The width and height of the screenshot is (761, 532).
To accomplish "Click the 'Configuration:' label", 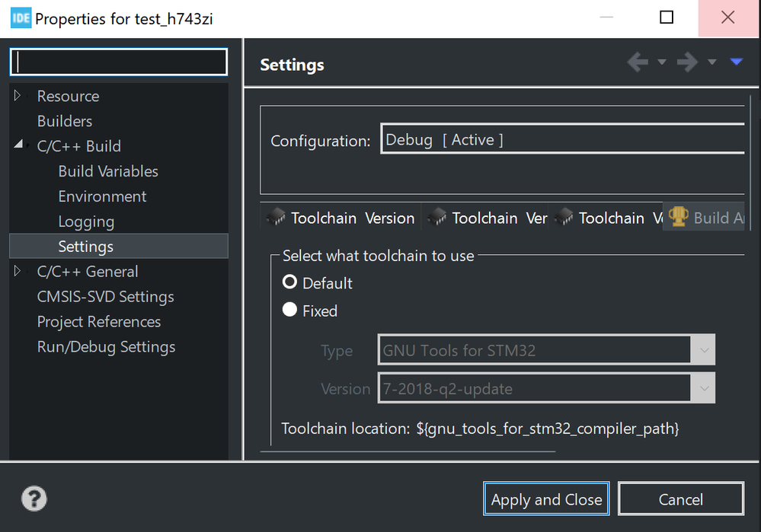I will click(x=320, y=141).
